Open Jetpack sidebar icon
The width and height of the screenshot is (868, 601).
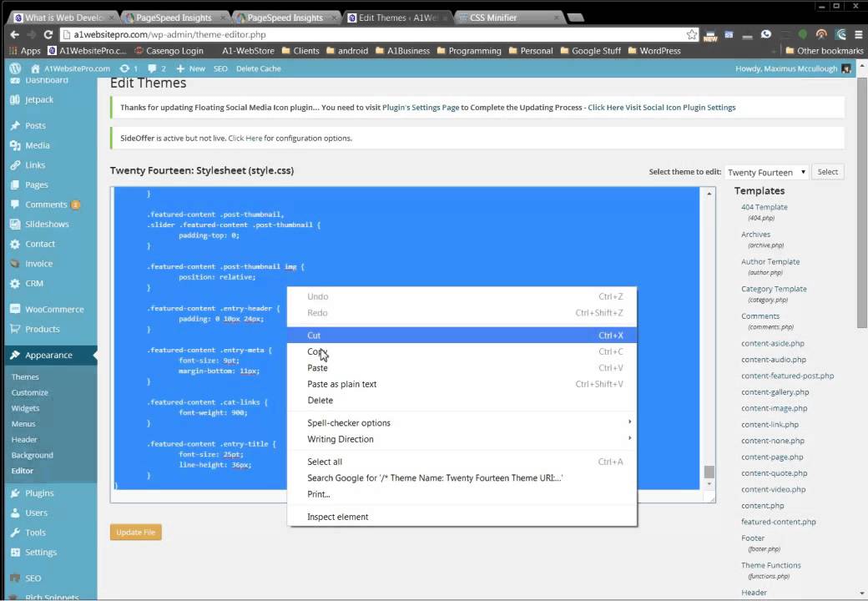point(15,99)
